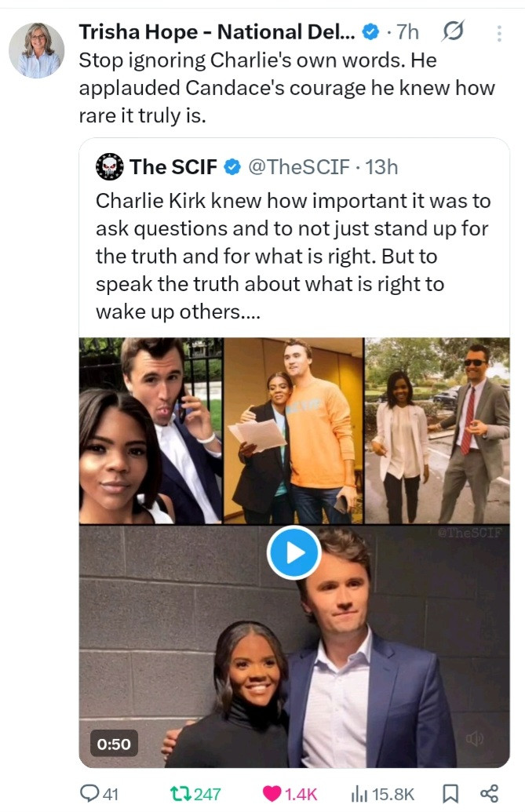Open Trisha Hope's profile picture
This screenshot has width=525, height=812.
pyautogui.click(x=36, y=50)
